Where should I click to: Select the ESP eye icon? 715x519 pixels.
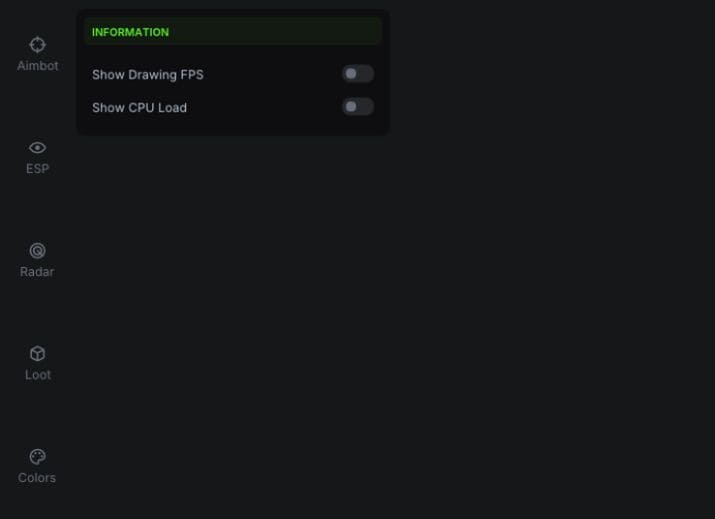point(37,148)
